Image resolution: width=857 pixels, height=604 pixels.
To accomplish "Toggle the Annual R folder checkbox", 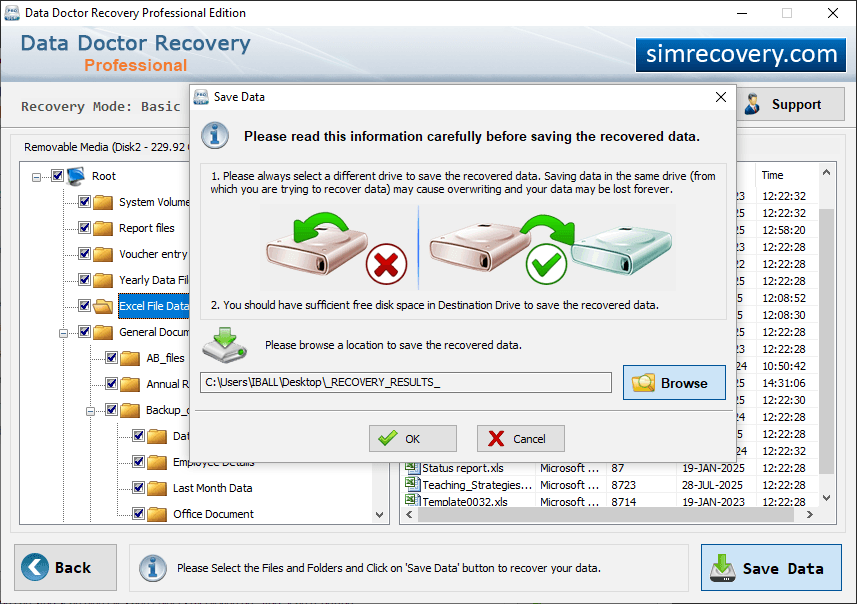I will click(x=111, y=384).
